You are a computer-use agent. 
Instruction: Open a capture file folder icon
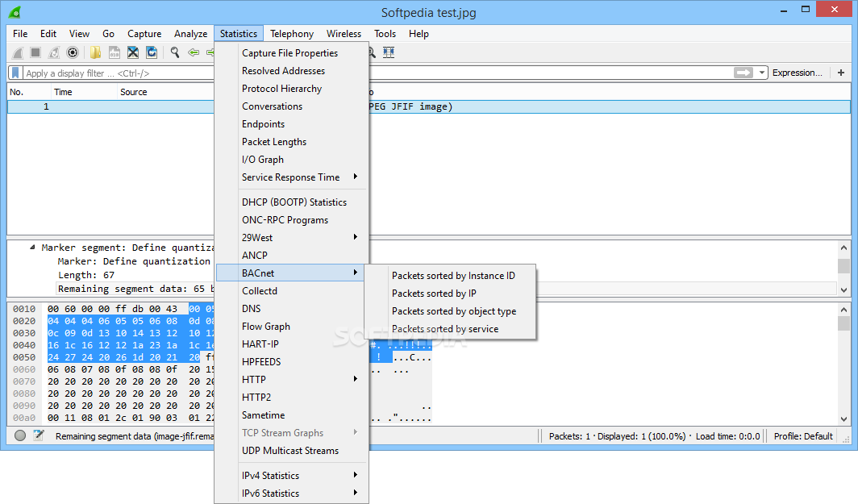[95, 52]
